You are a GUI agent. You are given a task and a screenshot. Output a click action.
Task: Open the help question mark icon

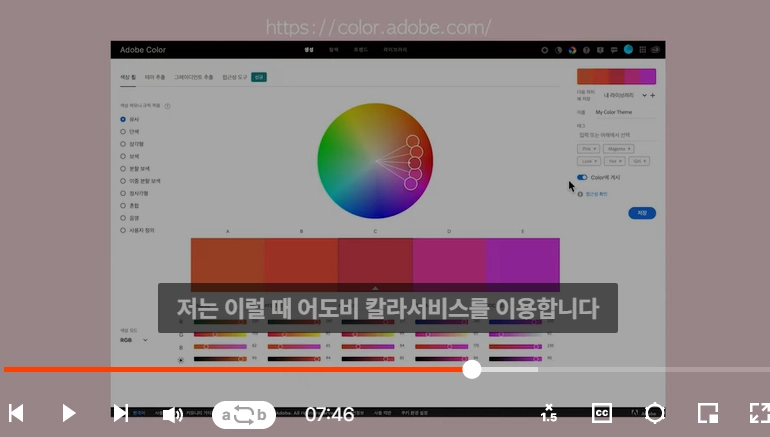pyautogui.click(x=586, y=50)
